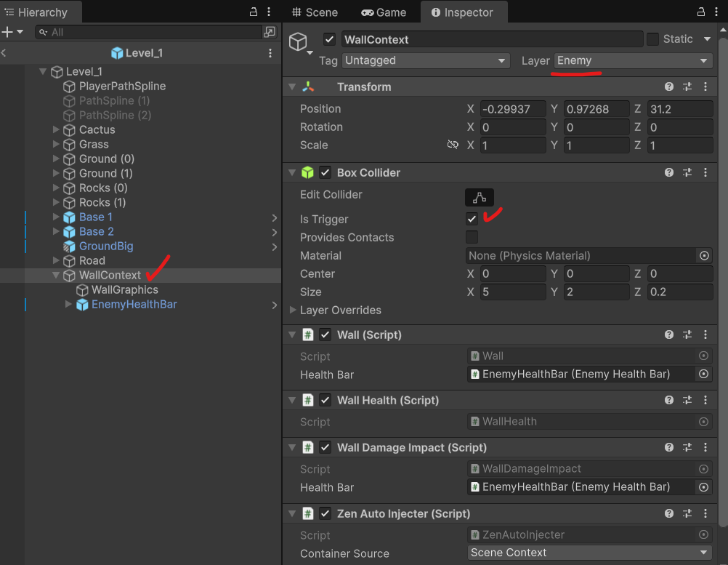Toggle the Static checkbox

pyautogui.click(x=652, y=39)
